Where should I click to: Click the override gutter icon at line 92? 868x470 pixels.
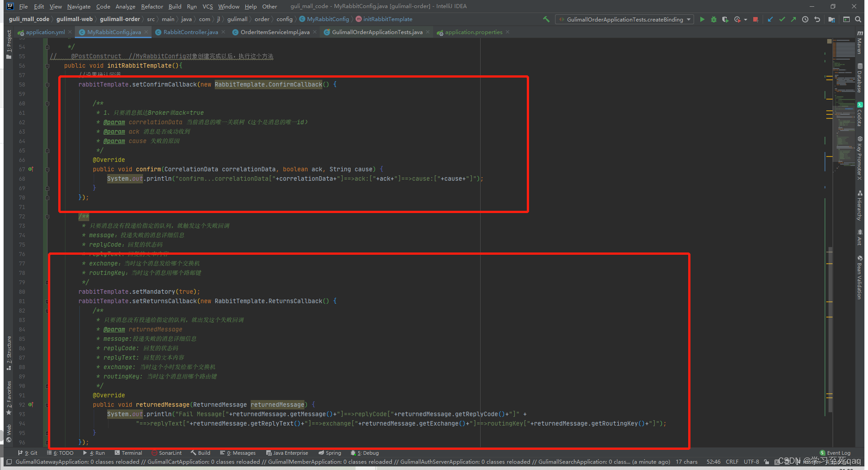click(x=31, y=405)
